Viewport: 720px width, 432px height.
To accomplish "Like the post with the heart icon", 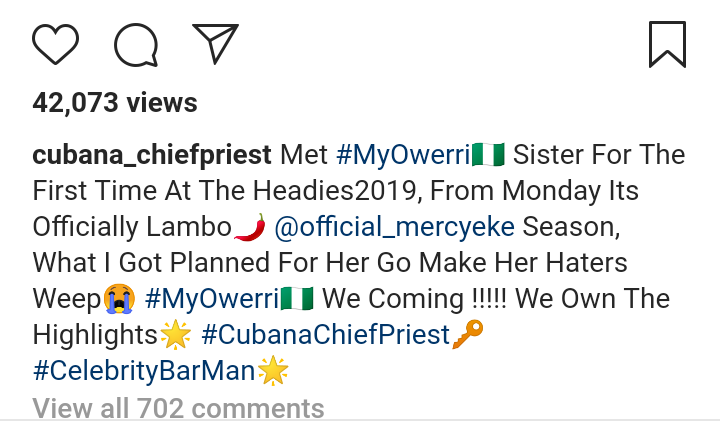I will coord(55,45).
